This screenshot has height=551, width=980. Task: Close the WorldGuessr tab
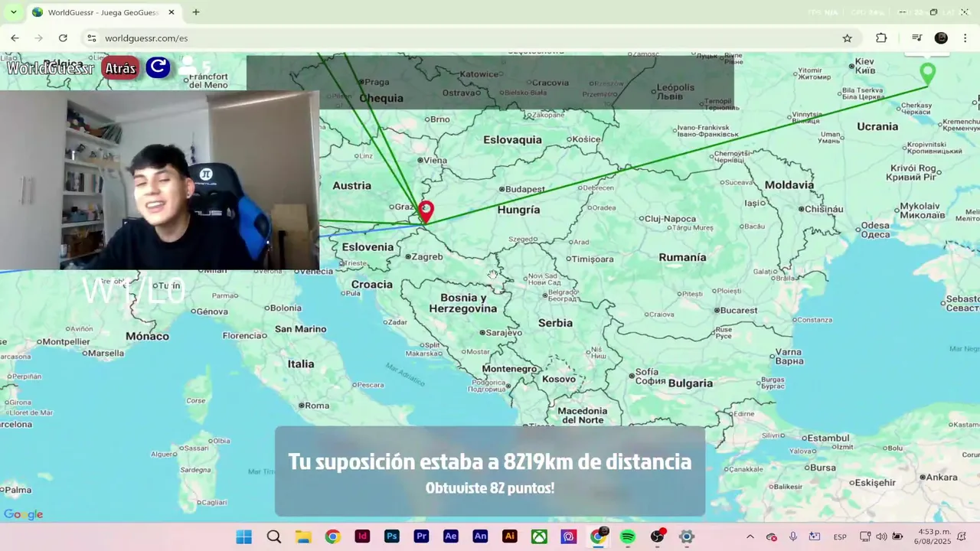(171, 12)
